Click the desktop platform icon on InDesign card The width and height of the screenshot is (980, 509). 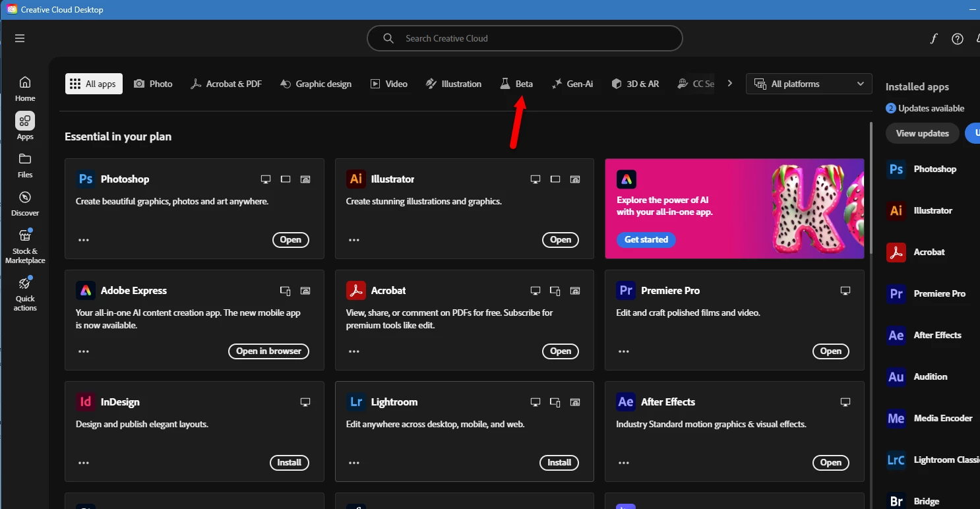(x=305, y=402)
